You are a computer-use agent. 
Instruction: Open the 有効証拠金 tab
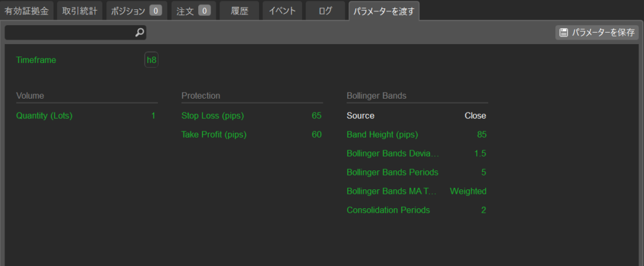(27, 11)
